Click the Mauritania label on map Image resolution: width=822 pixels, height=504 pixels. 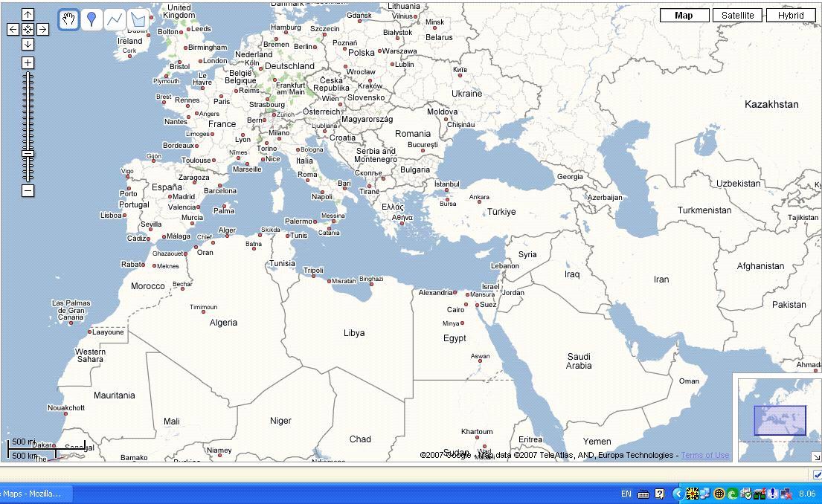point(115,395)
